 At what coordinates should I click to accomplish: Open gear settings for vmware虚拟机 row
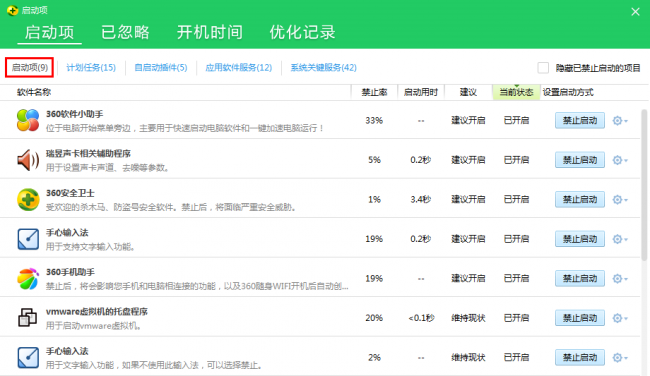point(620,318)
